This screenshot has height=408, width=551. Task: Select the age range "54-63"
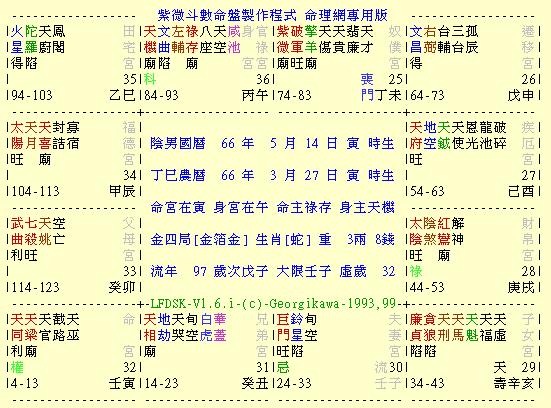(427, 191)
